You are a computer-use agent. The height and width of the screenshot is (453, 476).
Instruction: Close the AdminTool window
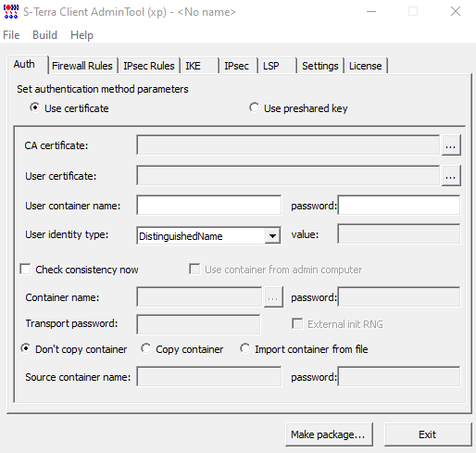click(456, 12)
